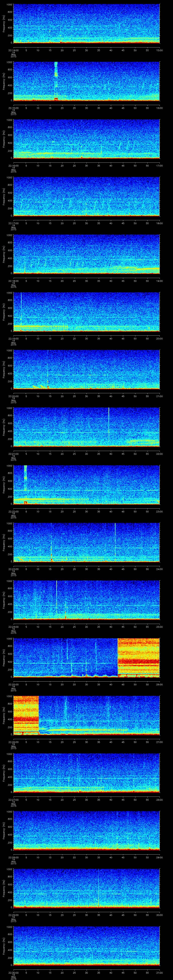Click the spectrogram panel starting at 22:17:00
This screenshot has height=980, width=173.
click(x=87, y=197)
